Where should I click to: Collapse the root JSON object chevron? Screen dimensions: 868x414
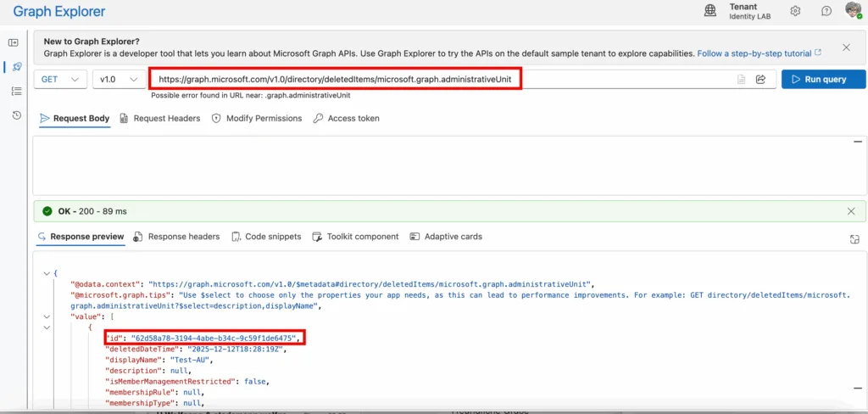click(45, 273)
